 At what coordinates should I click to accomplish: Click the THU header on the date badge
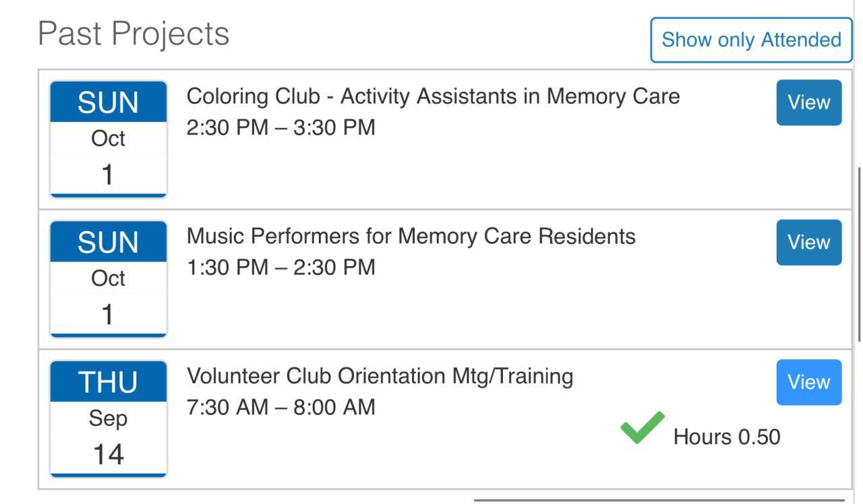point(108,382)
